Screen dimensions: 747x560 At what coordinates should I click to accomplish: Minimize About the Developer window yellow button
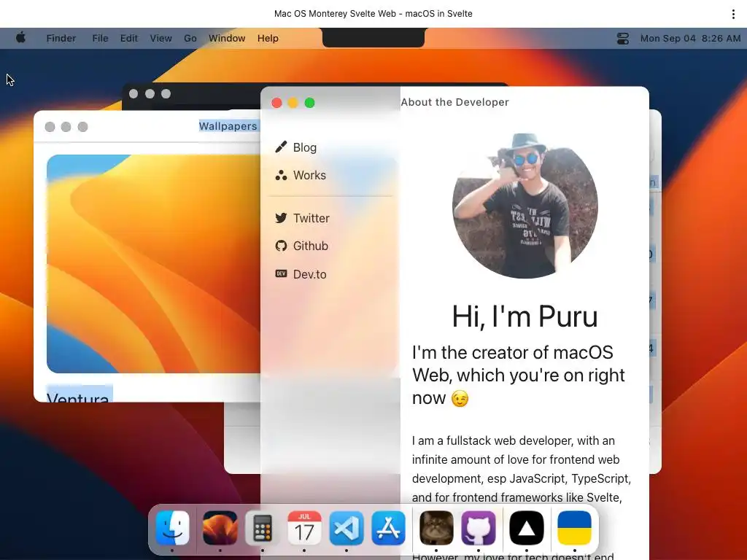(293, 103)
